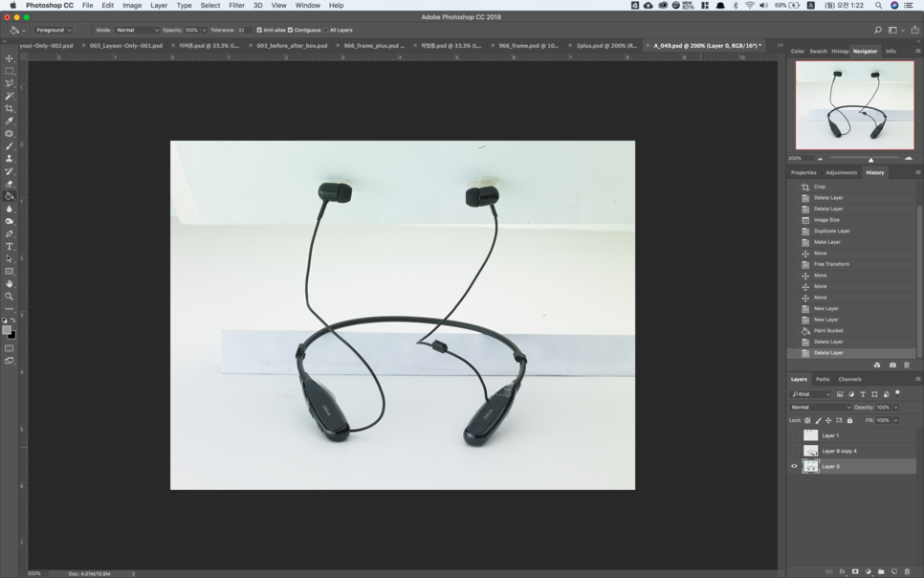Image resolution: width=924 pixels, height=578 pixels.
Task: Open the Mode Normal dropdown in options bar
Action: point(137,30)
